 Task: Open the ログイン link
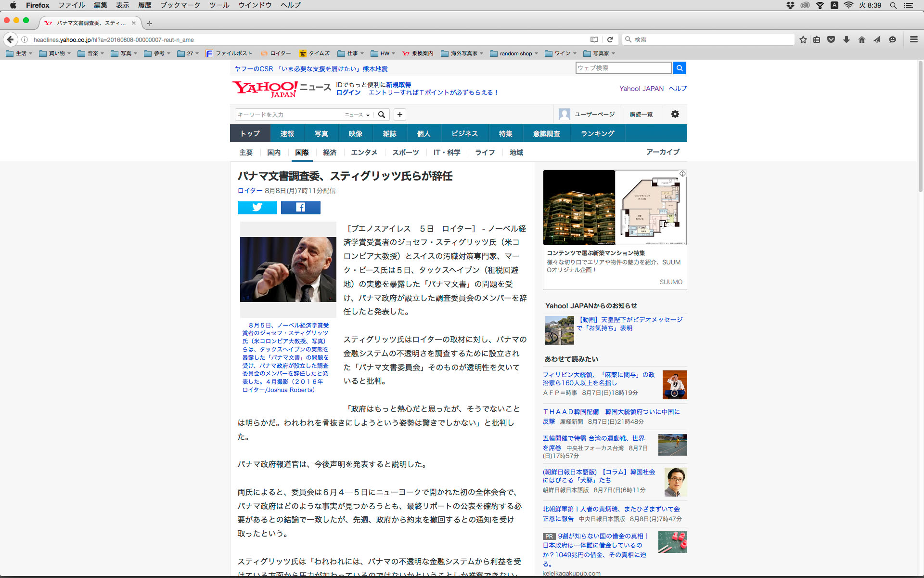click(348, 92)
